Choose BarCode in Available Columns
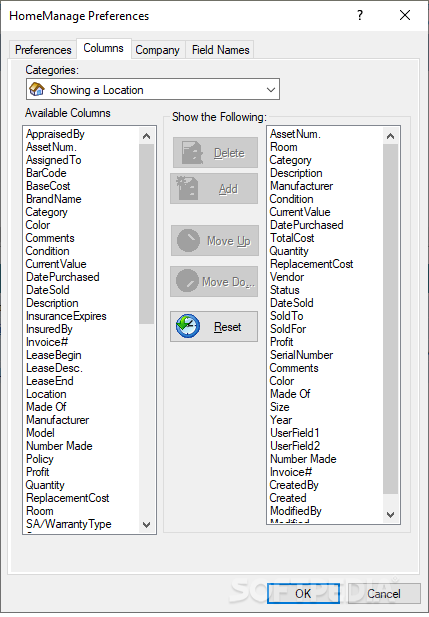The width and height of the screenshot is (429, 617). coord(46,173)
